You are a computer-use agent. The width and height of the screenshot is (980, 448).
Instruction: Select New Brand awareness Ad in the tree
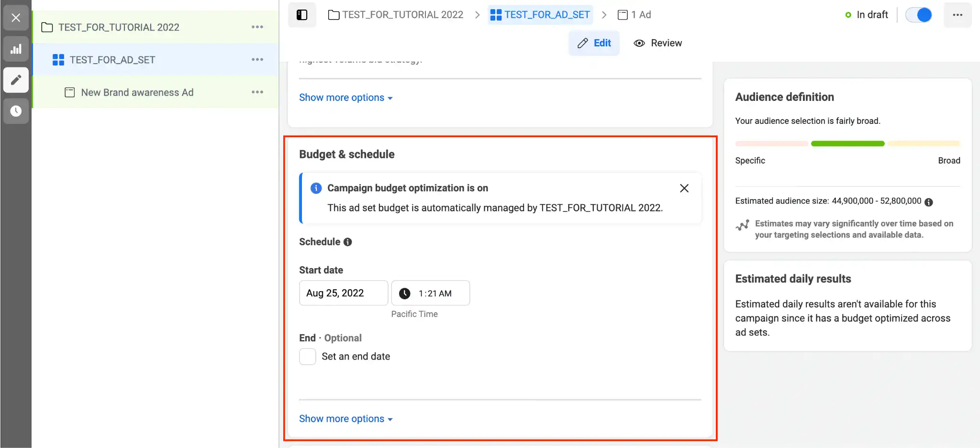[x=137, y=92]
